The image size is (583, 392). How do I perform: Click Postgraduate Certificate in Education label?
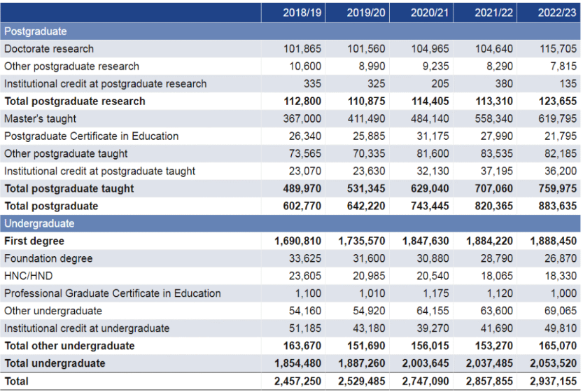91,136
